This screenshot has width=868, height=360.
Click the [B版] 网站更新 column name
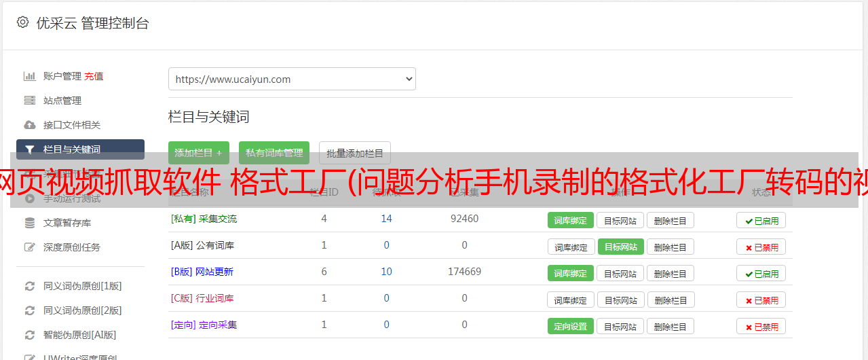[x=202, y=272]
